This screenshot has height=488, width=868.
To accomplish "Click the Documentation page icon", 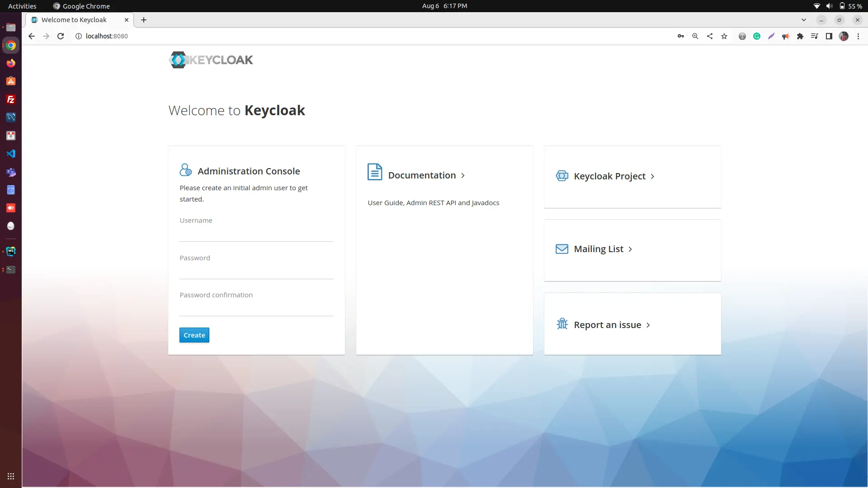I will pyautogui.click(x=375, y=172).
